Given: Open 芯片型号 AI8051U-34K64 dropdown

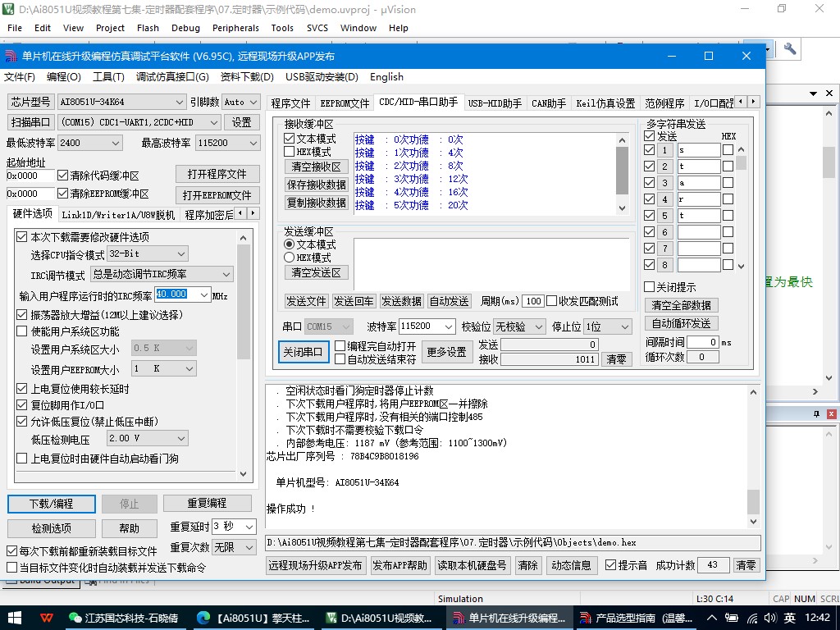Looking at the screenshot, I should [122, 102].
